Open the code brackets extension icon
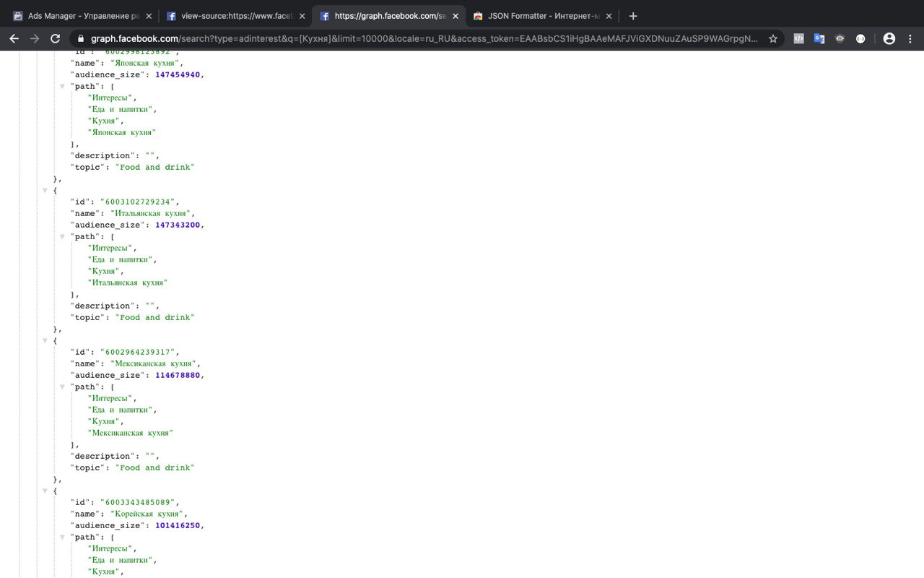Image resolution: width=924 pixels, height=578 pixels. pos(798,39)
